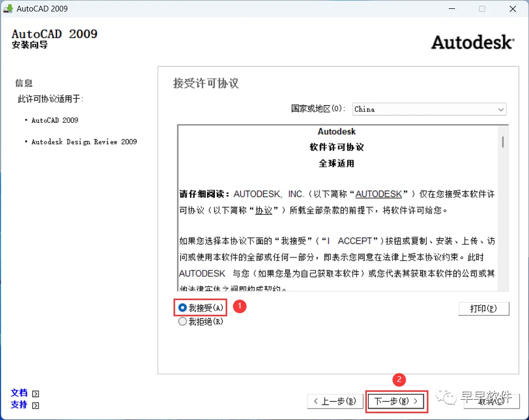Close the AutoCAD 2009 installer window
The image size is (529, 420).
tap(512, 9)
